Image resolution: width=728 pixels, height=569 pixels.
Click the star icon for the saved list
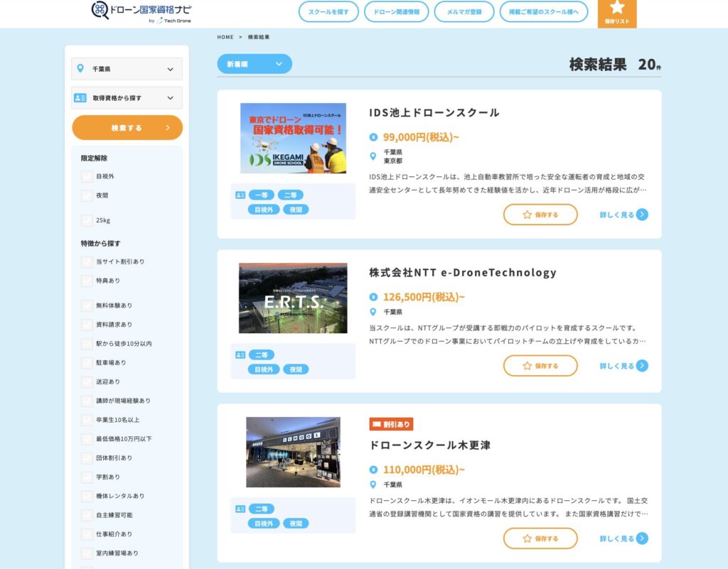(617, 8)
